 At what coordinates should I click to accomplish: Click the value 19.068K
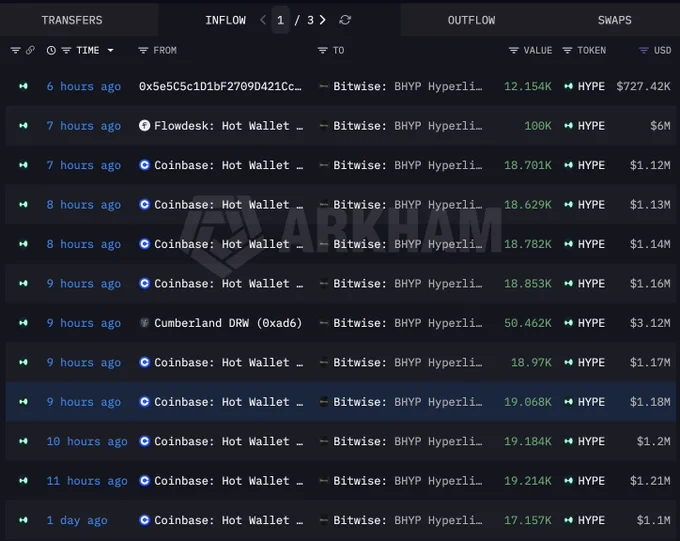(x=528, y=402)
